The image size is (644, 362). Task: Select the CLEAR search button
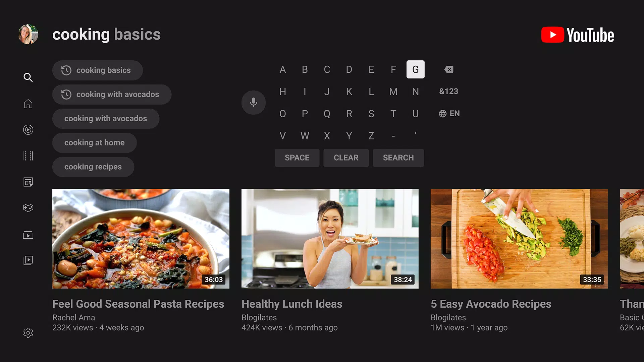346,158
